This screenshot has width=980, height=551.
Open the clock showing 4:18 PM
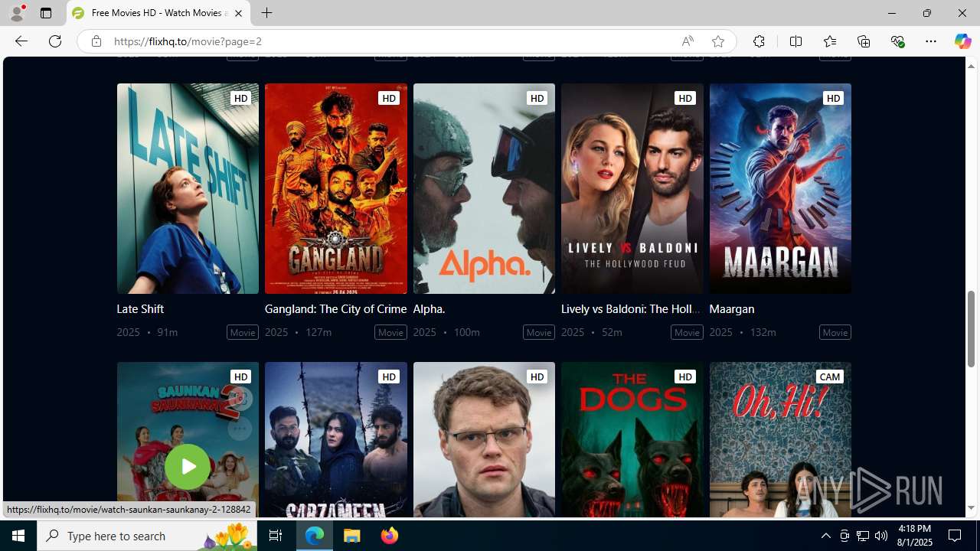tap(914, 536)
